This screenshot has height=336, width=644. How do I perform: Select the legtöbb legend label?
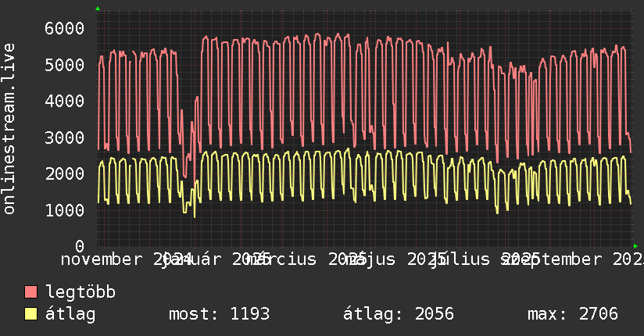(x=80, y=292)
